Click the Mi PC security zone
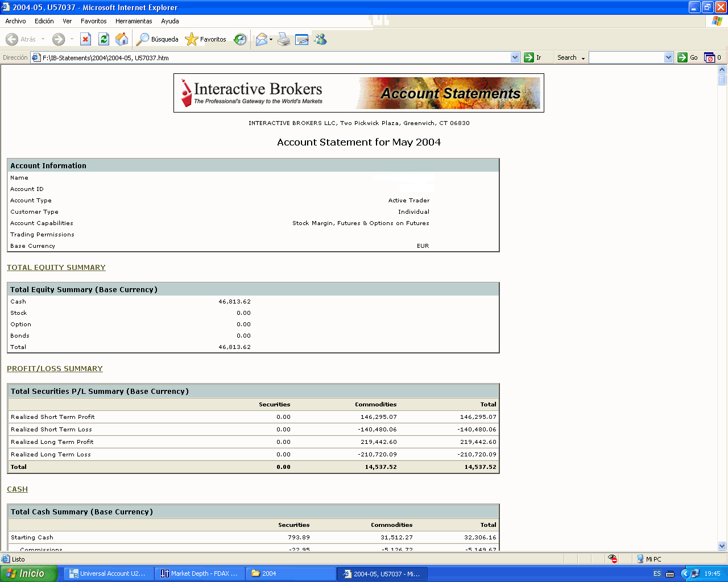This screenshot has height=582, width=728. pyautogui.click(x=649, y=559)
